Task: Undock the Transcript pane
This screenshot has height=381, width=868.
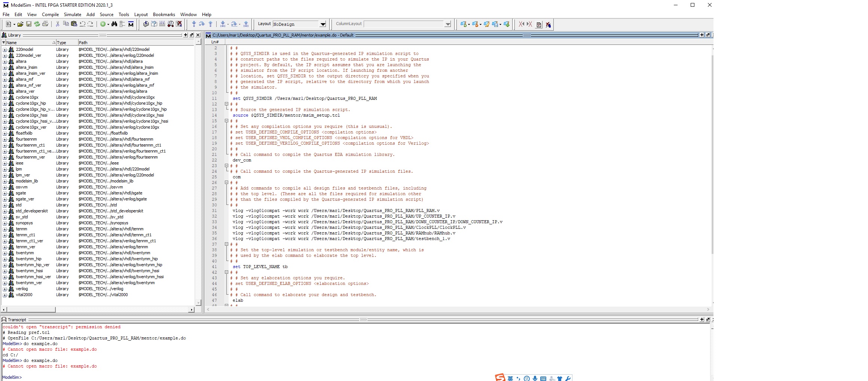Action: click(x=708, y=320)
